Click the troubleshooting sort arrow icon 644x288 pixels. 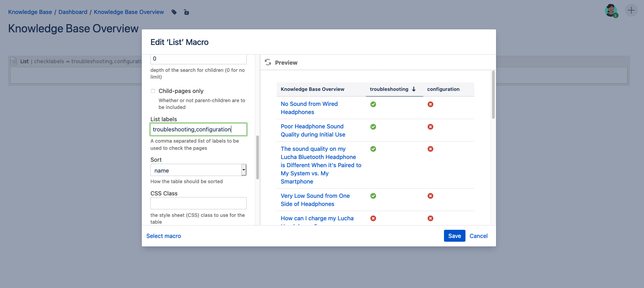tap(414, 89)
